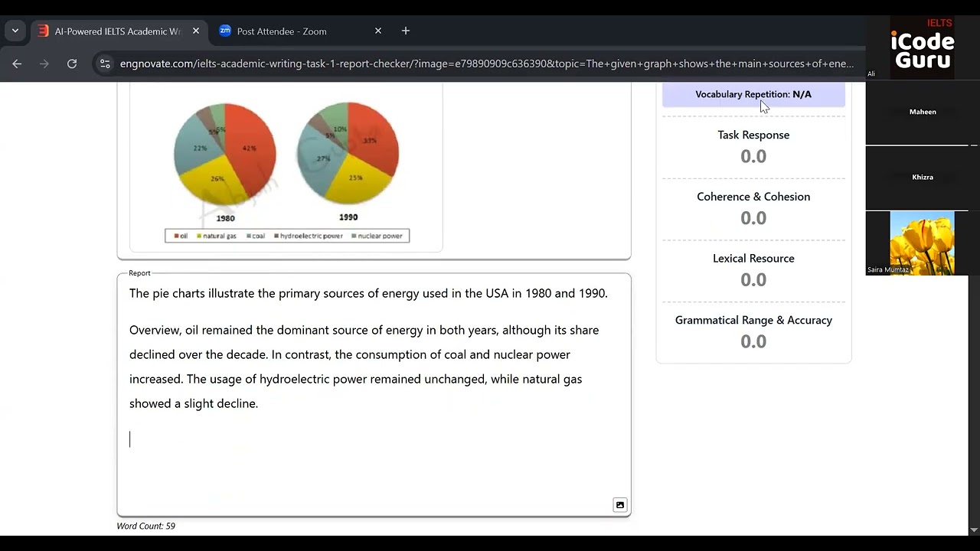Select Saira Mumtaz's tulip video tile

[922, 243]
